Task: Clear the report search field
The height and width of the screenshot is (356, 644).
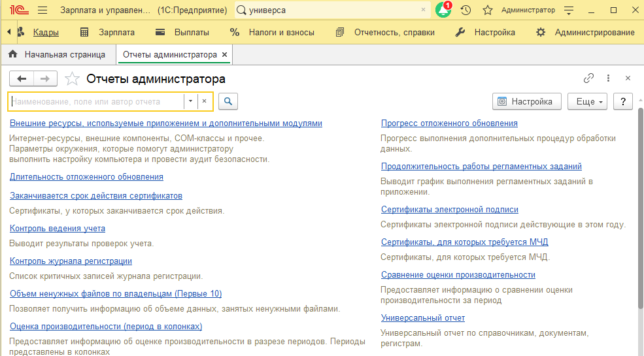Action: pos(204,101)
